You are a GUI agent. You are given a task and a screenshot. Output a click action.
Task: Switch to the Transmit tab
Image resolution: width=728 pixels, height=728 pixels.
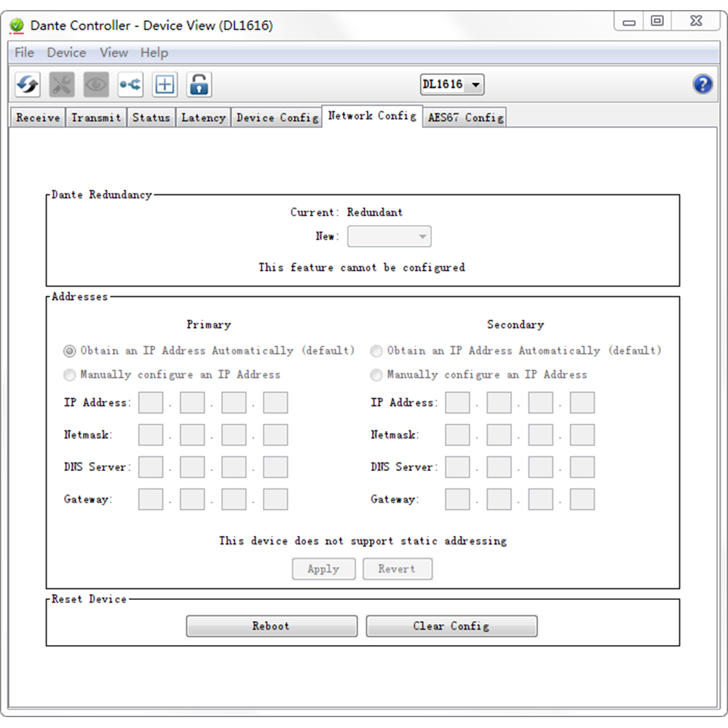pyautogui.click(x=96, y=117)
